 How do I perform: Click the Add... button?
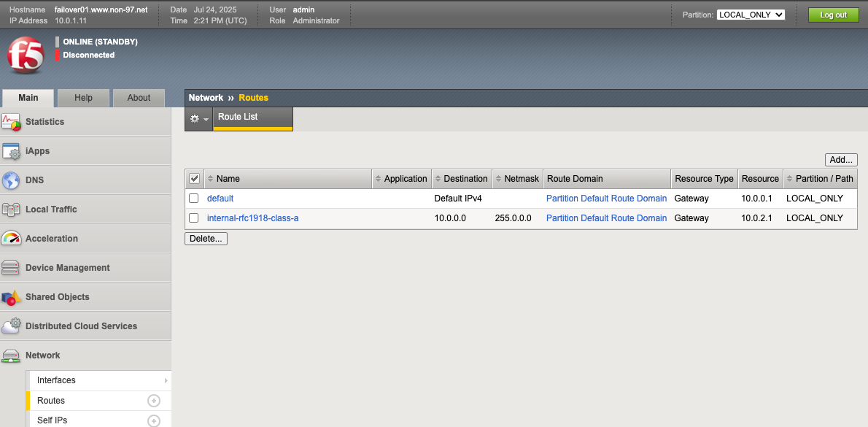[x=841, y=160]
